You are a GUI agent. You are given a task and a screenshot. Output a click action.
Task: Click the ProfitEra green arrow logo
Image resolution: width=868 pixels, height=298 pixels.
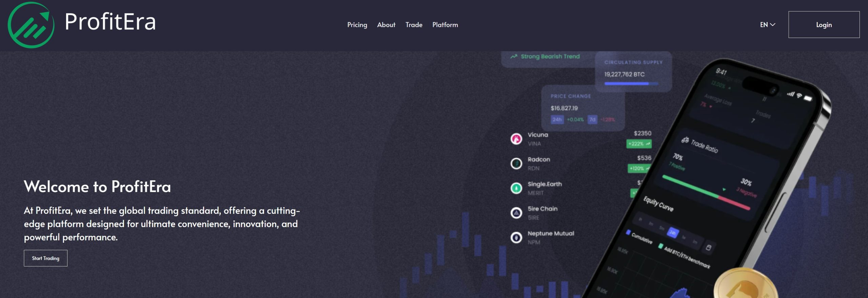pos(31,25)
